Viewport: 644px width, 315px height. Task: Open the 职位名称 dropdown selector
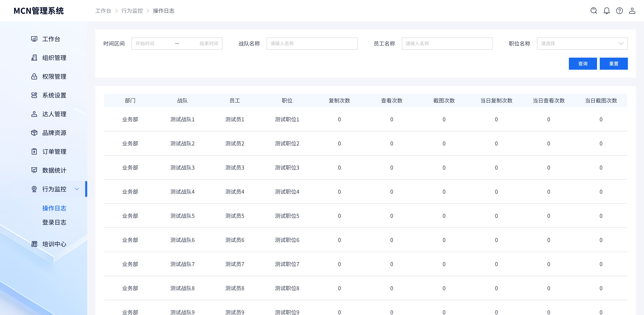coord(582,43)
